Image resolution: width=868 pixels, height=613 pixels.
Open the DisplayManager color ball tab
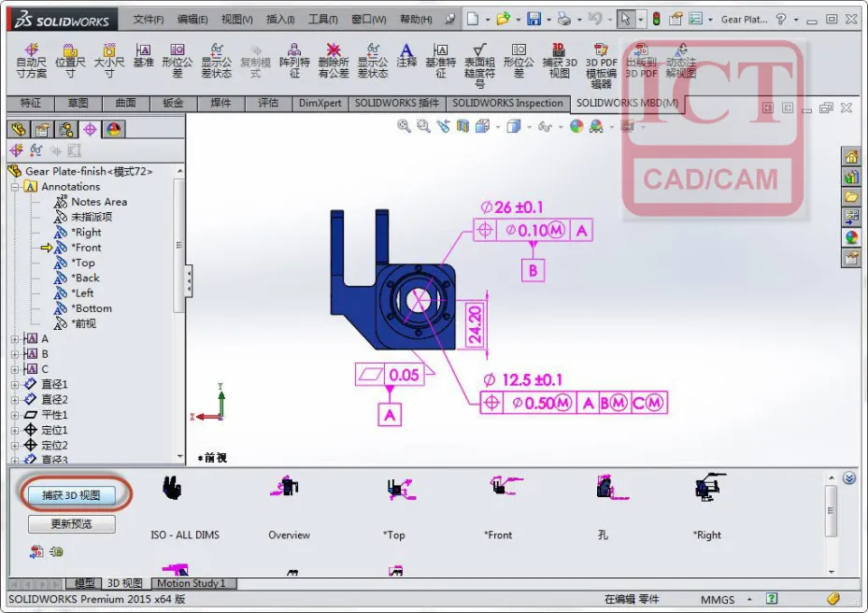(113, 130)
